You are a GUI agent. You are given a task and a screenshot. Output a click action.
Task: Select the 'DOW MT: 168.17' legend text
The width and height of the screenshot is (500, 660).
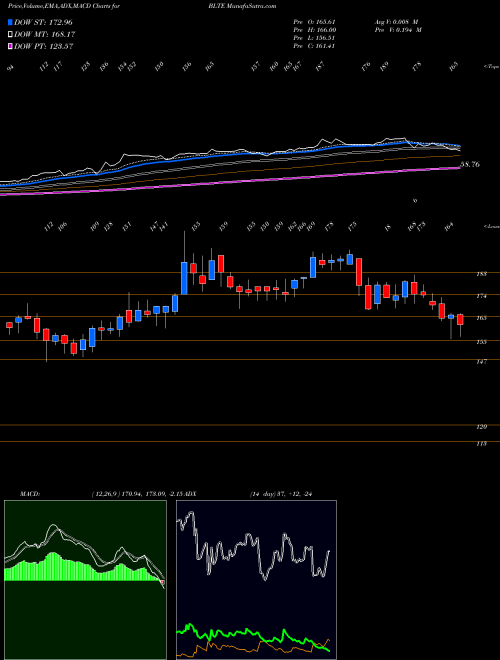(45, 34)
